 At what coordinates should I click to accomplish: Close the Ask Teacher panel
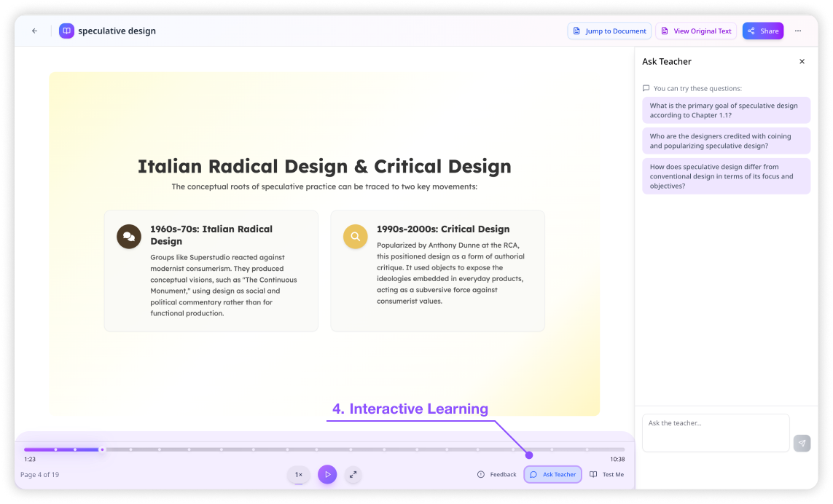(802, 62)
